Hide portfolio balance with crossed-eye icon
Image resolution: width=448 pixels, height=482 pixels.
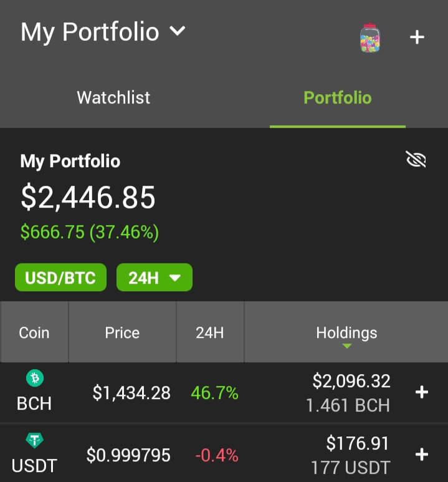click(416, 159)
